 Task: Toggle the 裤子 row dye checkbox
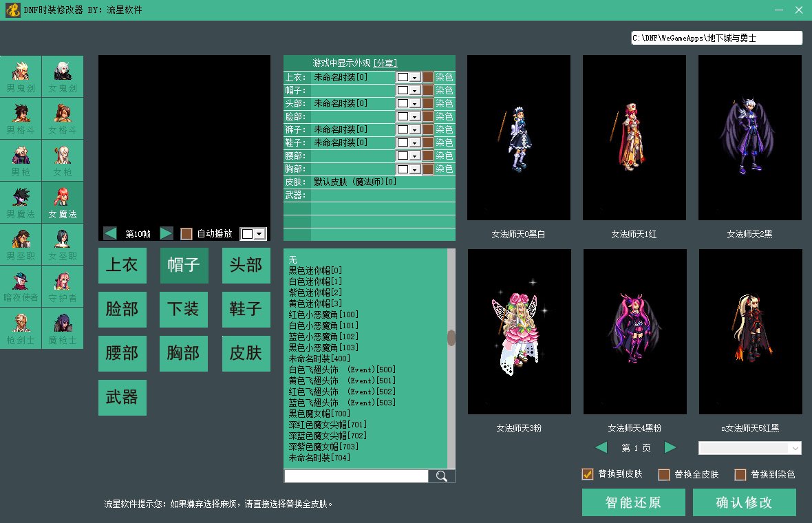click(428, 129)
